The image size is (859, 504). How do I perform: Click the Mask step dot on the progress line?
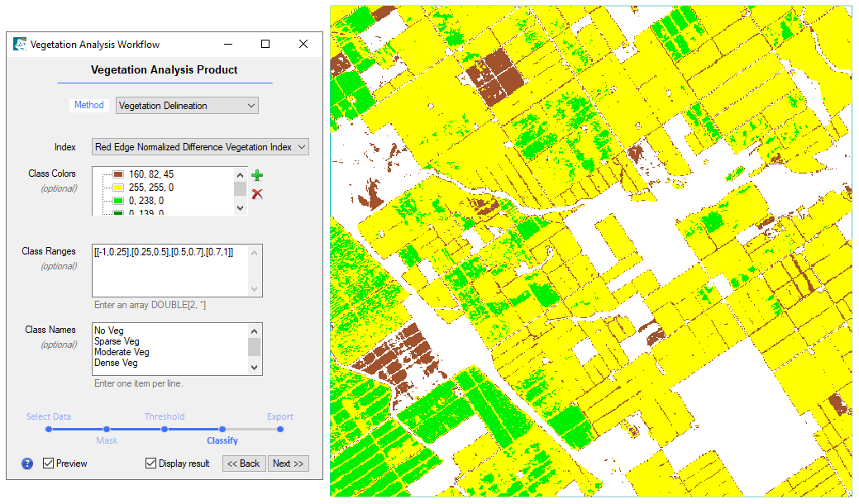click(x=107, y=429)
